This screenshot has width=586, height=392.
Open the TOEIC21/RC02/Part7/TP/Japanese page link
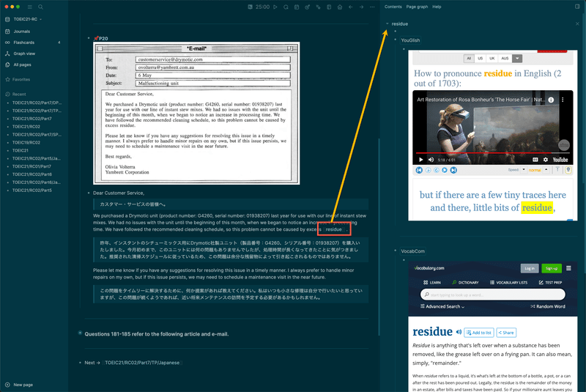[142, 363]
